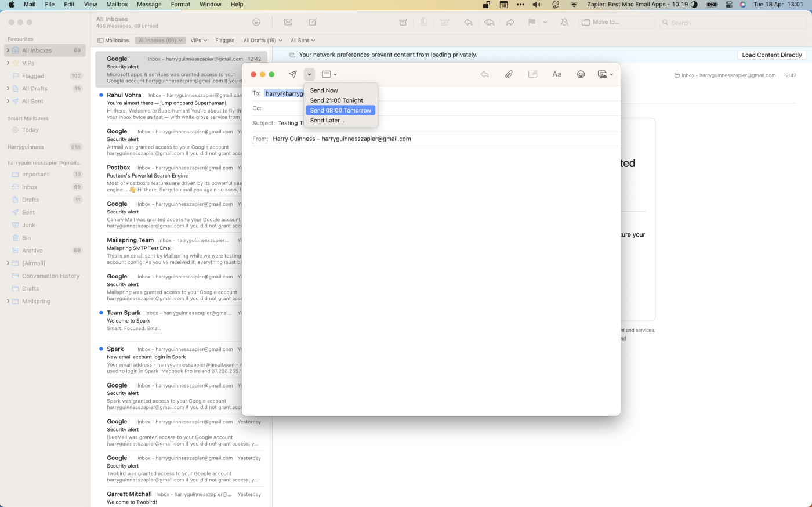Flag the selected message with the flag icon
This screenshot has width=812, height=507.
point(531,22)
